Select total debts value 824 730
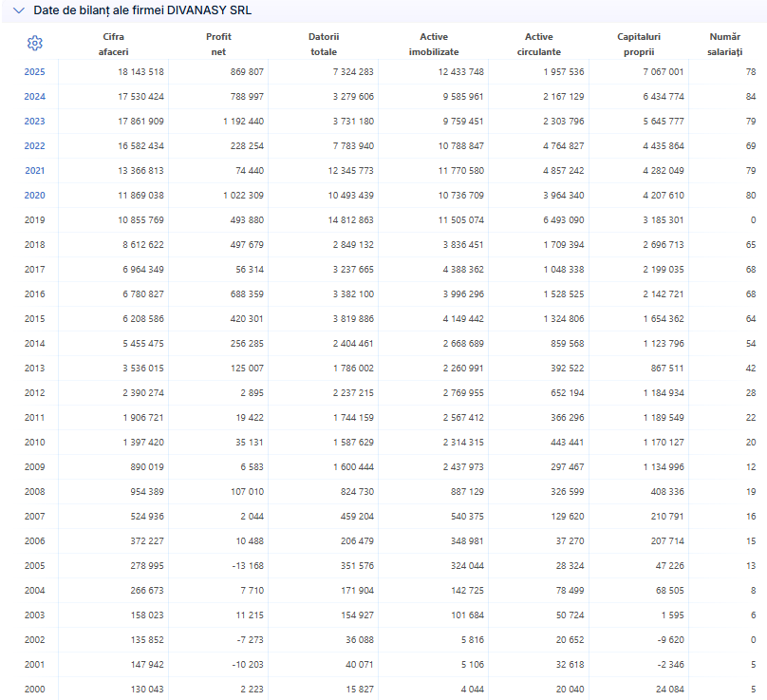 357,492
